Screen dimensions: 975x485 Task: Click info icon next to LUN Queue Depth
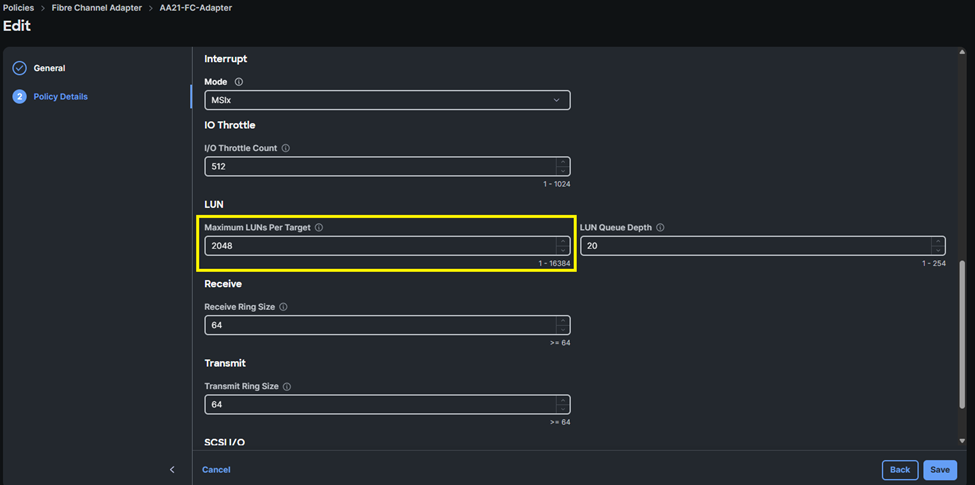660,228
